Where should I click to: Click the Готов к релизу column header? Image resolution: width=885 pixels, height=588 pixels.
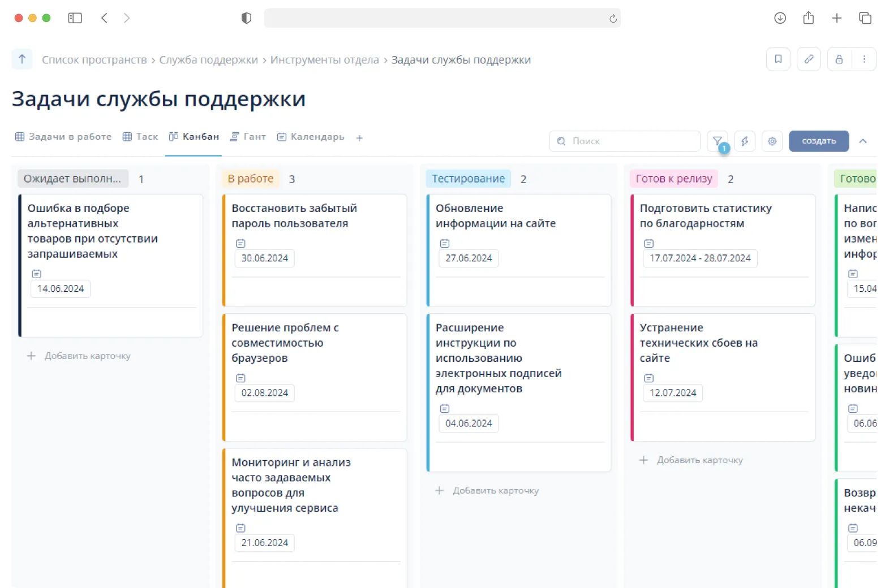point(674,179)
